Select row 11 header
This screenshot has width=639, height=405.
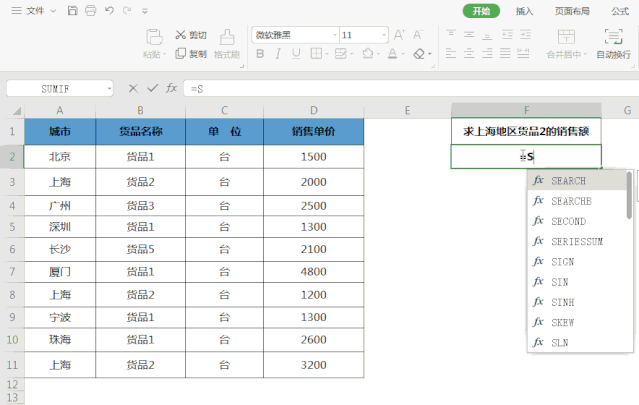point(12,365)
